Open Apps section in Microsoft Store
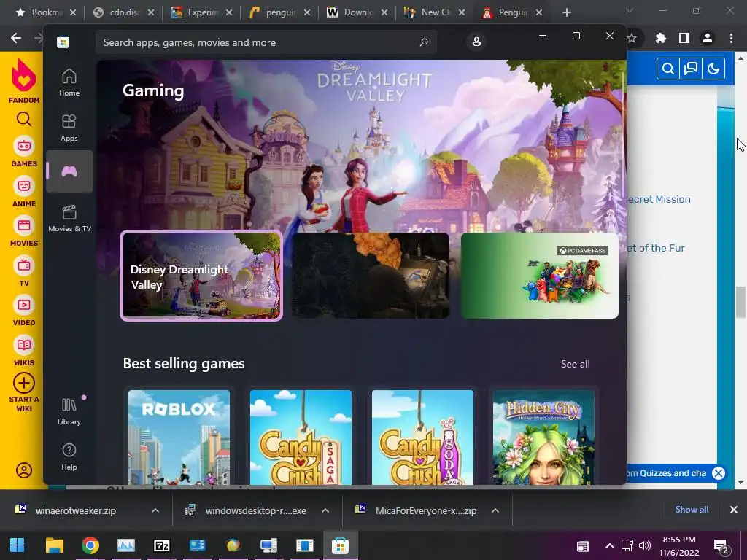This screenshot has width=747, height=560. (69, 128)
